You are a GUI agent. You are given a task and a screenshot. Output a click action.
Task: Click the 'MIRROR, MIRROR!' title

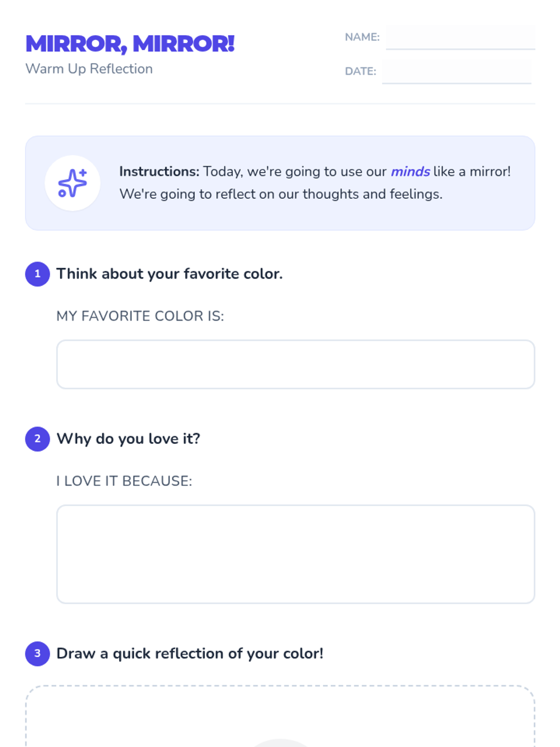pos(130,44)
